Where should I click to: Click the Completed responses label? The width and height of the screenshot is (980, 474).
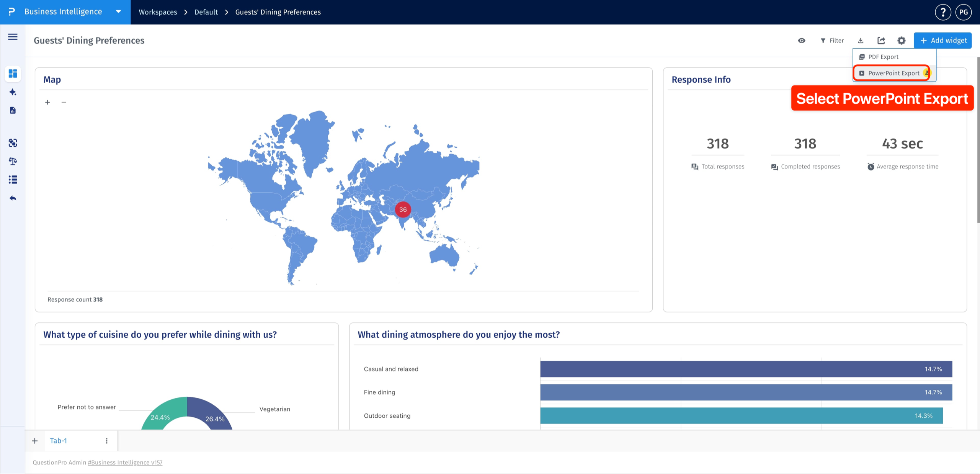point(810,167)
